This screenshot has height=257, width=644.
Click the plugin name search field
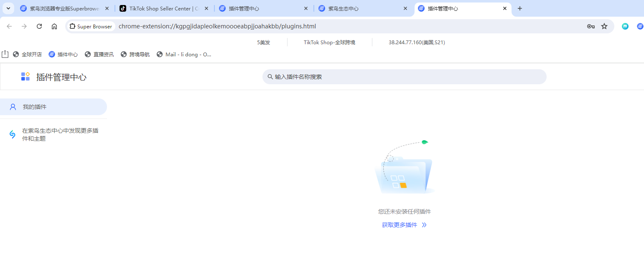click(x=404, y=77)
